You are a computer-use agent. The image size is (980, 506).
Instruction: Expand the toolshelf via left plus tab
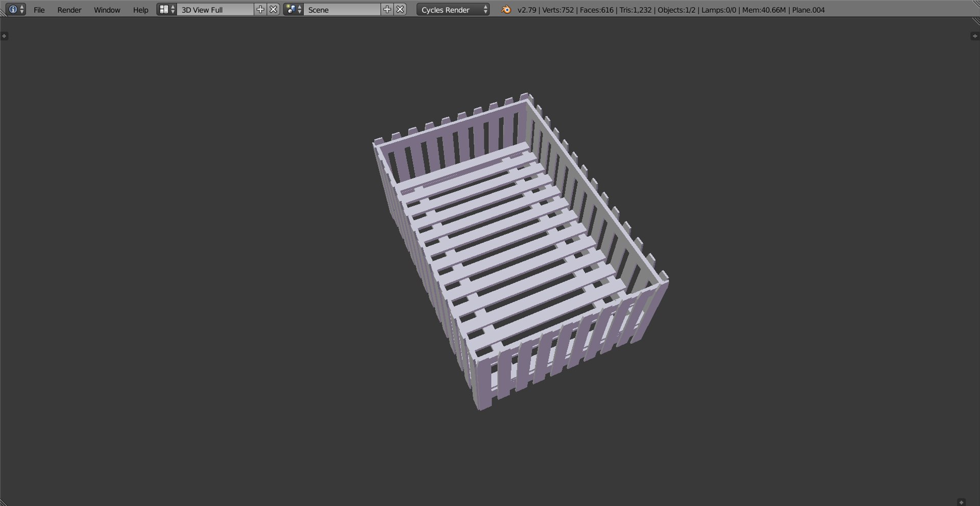[4, 36]
